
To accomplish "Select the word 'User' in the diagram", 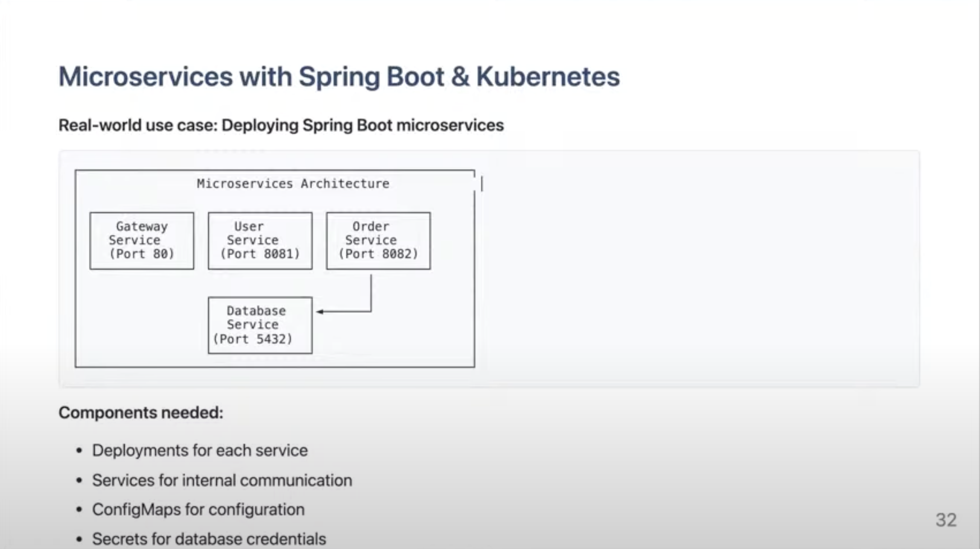I will click(249, 226).
